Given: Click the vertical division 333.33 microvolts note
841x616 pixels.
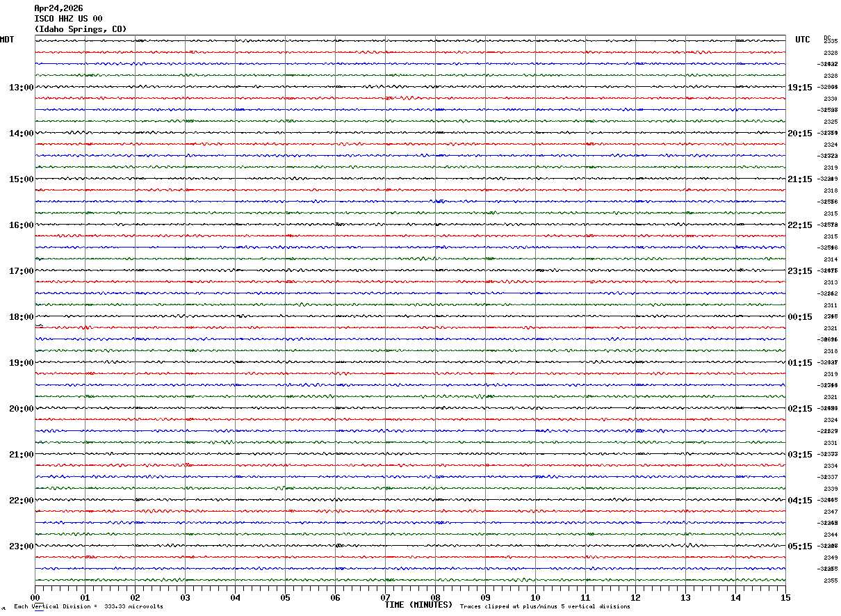Looking at the screenshot, I should [x=88, y=607].
